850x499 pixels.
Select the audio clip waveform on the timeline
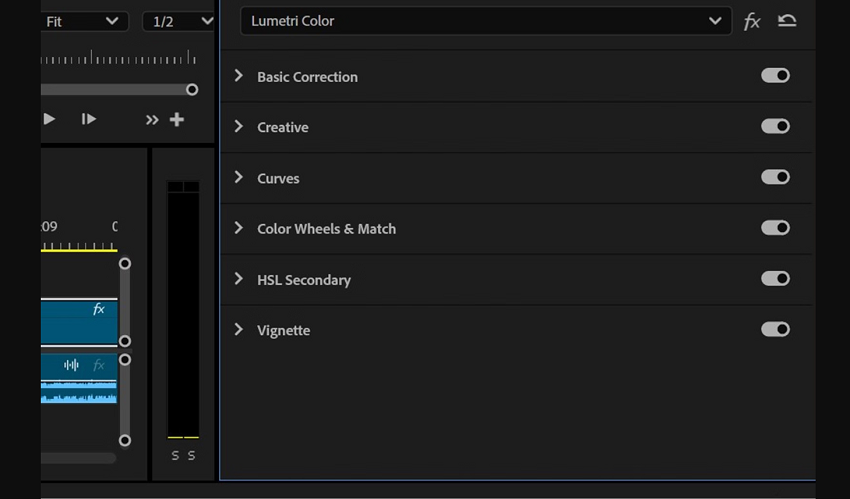pos(79,391)
